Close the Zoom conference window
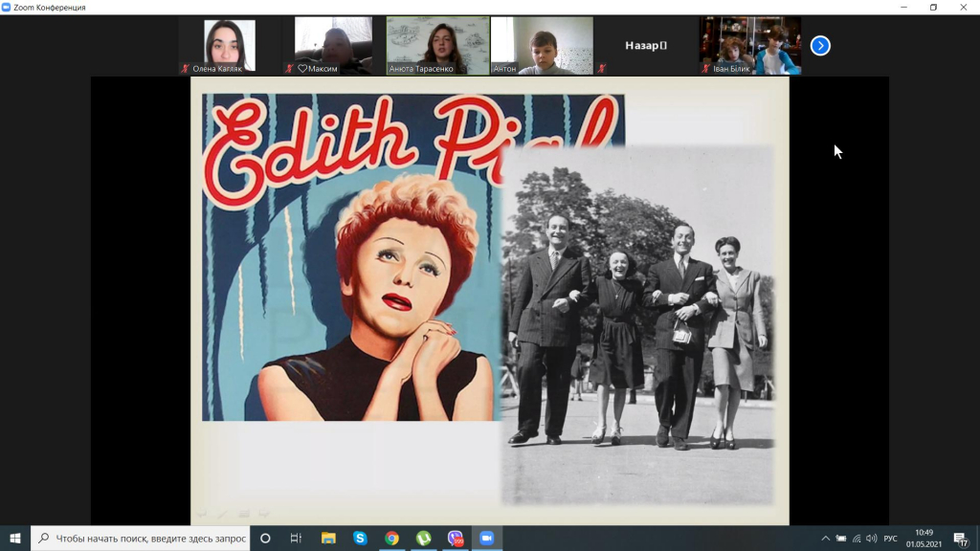The image size is (980, 551). pos(963,8)
